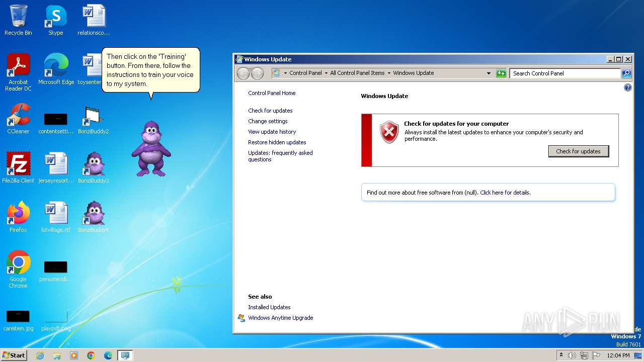Select the Acrobat Reader DC icon
644x362 pixels.
[x=18, y=72]
